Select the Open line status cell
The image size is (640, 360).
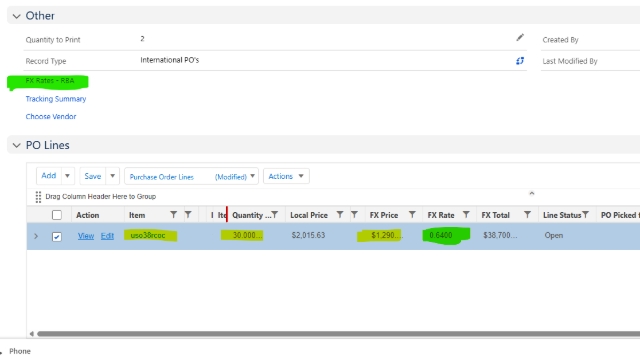pyautogui.click(x=553, y=235)
